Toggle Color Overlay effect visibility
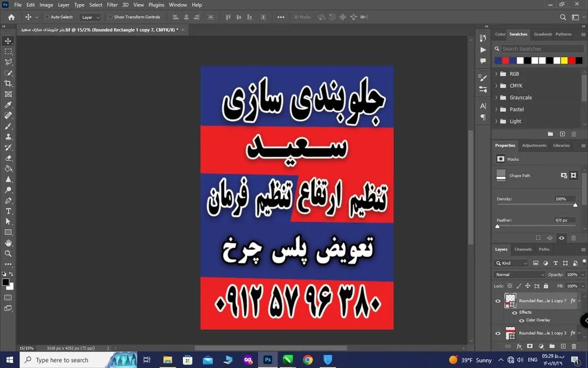The image size is (588, 368). (521, 320)
